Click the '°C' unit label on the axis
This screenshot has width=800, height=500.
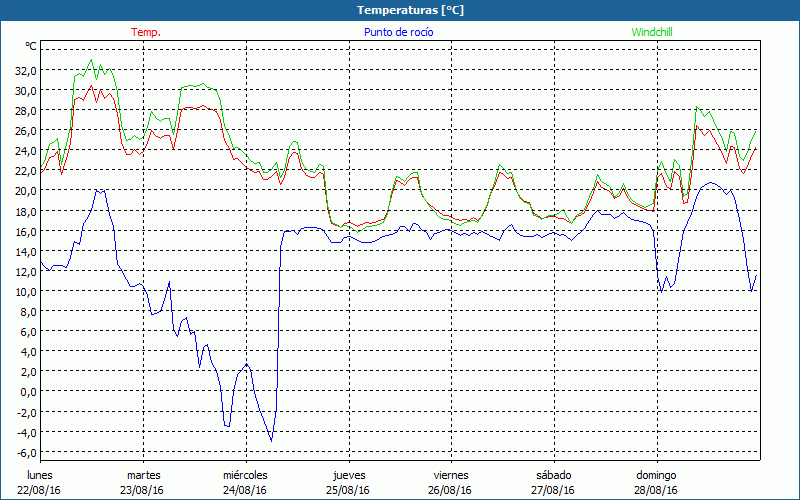(31, 46)
